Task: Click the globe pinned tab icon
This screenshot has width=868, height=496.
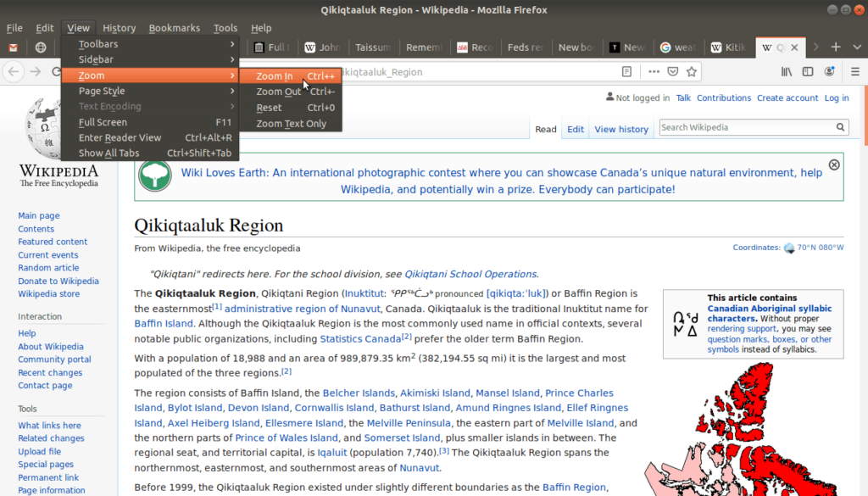Action: pos(41,47)
